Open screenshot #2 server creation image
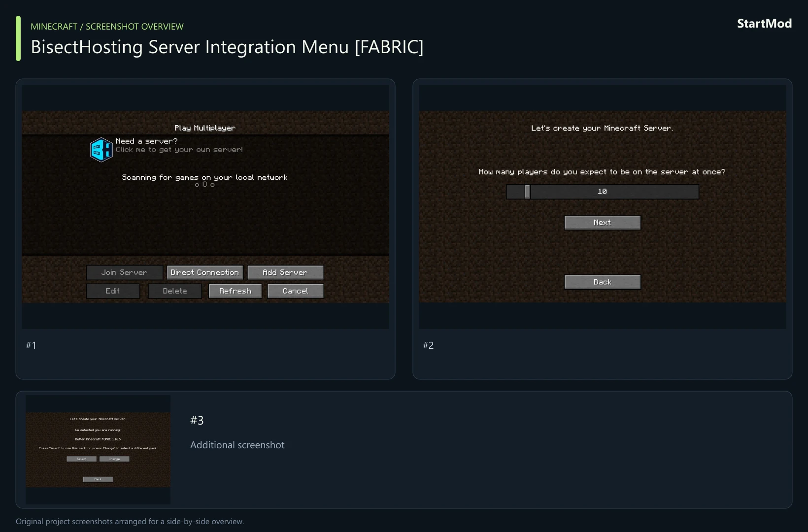This screenshot has height=532, width=808. [603, 207]
